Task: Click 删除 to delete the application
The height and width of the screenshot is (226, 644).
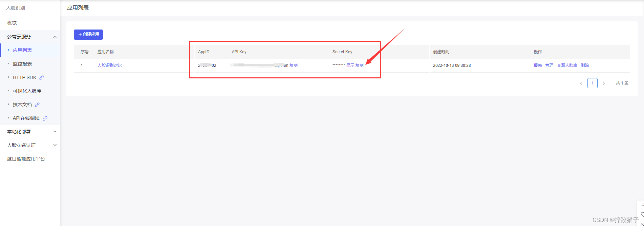Action: (585, 65)
